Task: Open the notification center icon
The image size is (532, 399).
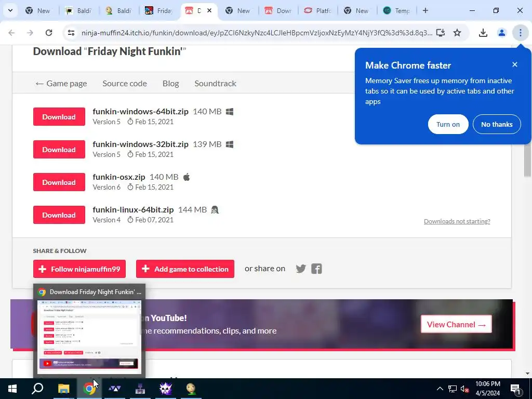Action: 516,389
